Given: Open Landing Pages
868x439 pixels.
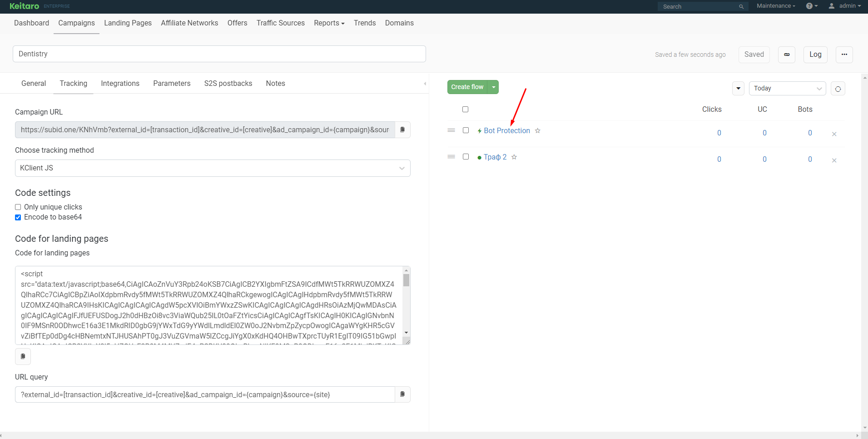Looking at the screenshot, I should [x=128, y=23].
